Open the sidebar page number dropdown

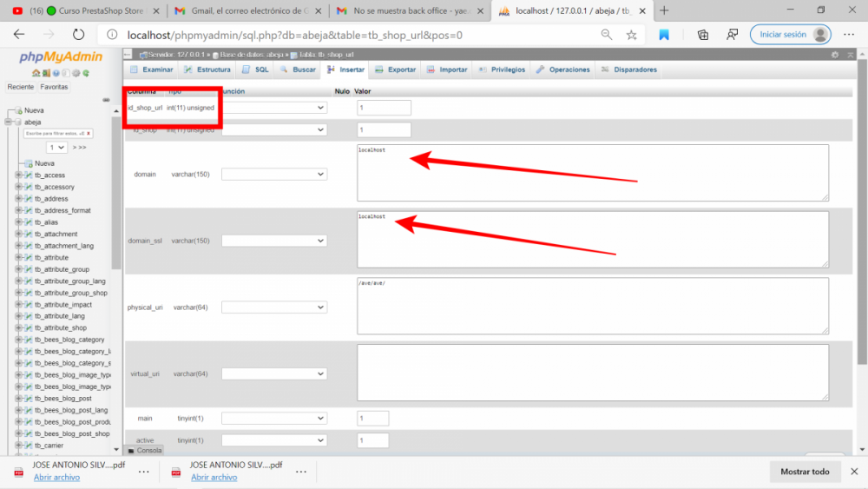[x=56, y=148]
